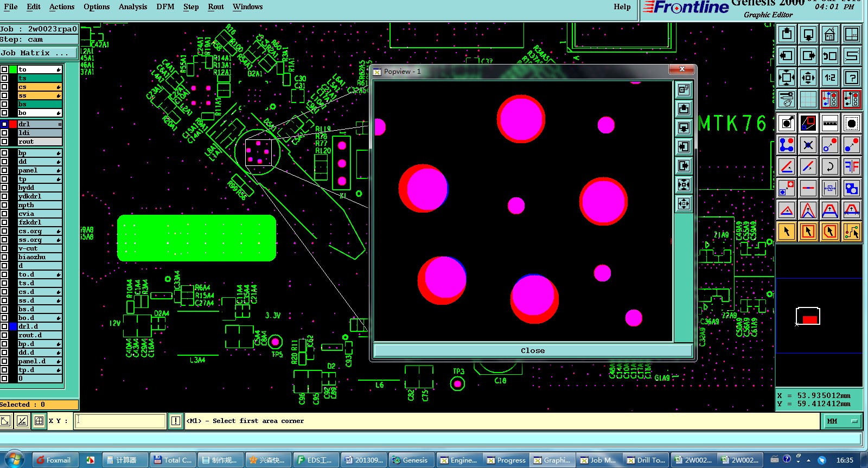Viewport: 868px width, 468px height.
Task: Toggle the checkbox for layer cs
Action: coord(4,87)
